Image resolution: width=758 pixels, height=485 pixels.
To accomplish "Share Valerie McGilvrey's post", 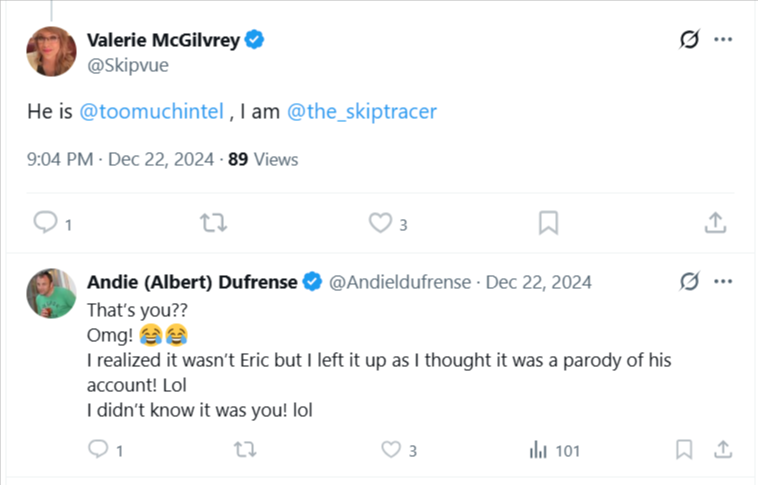I will tap(715, 223).
